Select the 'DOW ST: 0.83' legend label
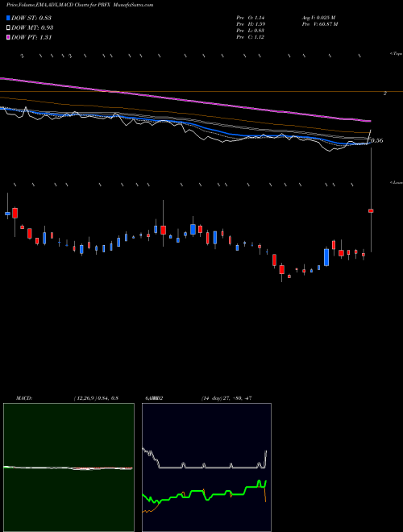Viewport: 403px width, 532px height. point(31,18)
